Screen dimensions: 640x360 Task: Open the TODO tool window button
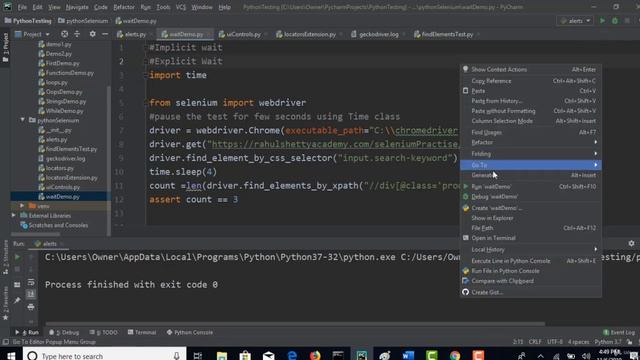(x=104, y=333)
